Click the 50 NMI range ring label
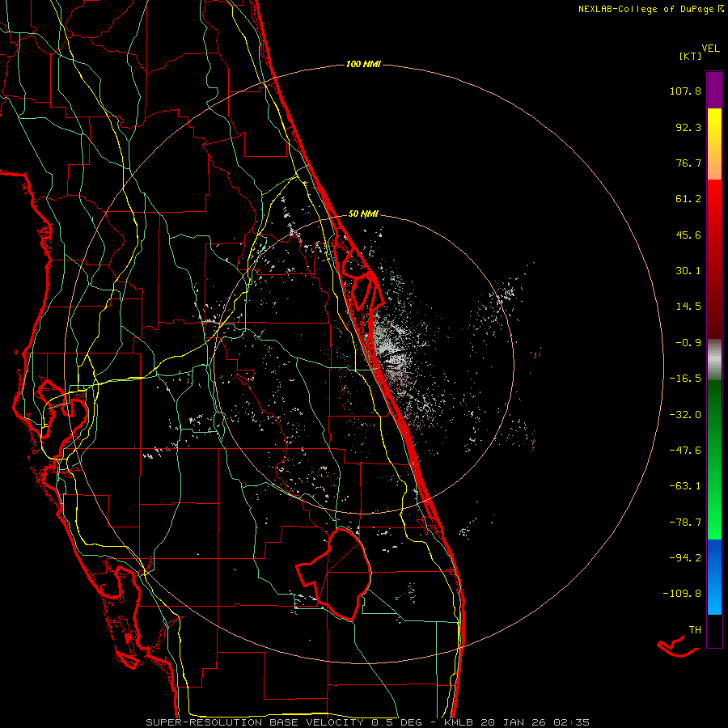Viewport: 728px width, 728px height. (x=363, y=214)
